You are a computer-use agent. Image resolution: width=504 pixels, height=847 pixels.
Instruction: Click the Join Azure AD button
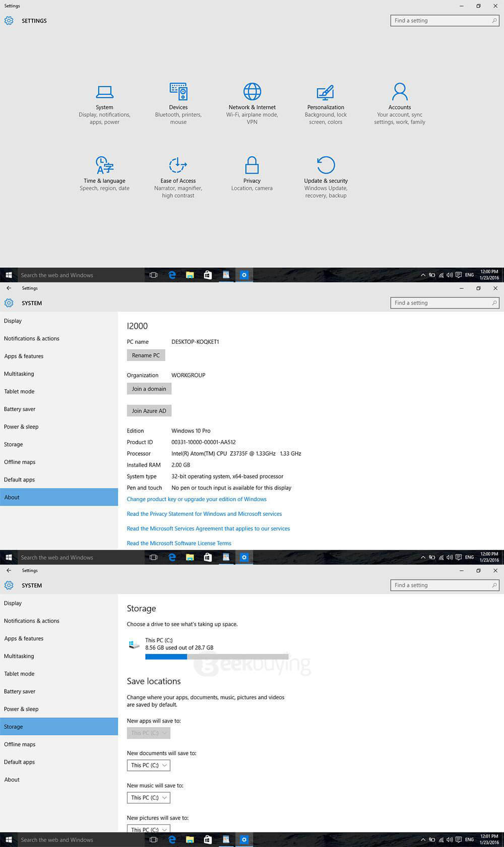149,411
